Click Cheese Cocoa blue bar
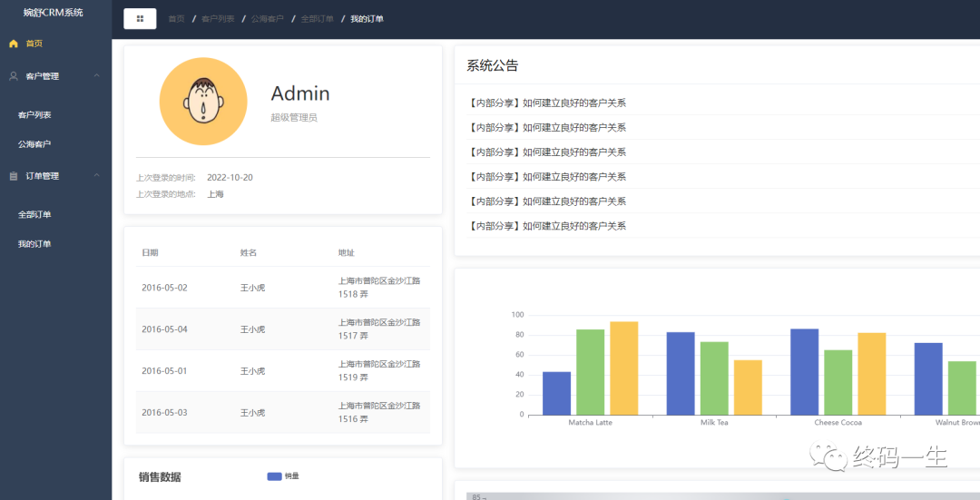 coord(804,372)
